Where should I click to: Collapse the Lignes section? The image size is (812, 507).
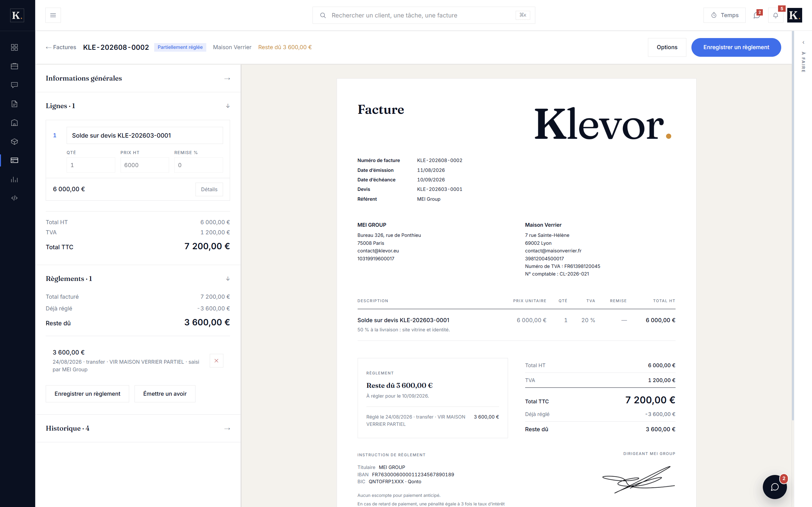coord(138,106)
